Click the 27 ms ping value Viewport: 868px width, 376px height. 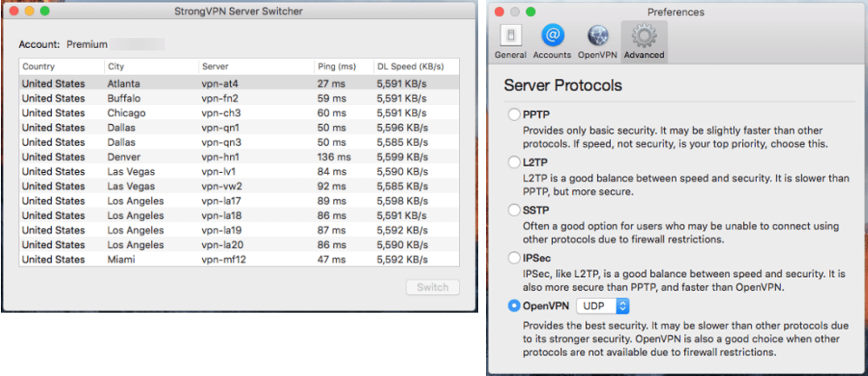[332, 83]
